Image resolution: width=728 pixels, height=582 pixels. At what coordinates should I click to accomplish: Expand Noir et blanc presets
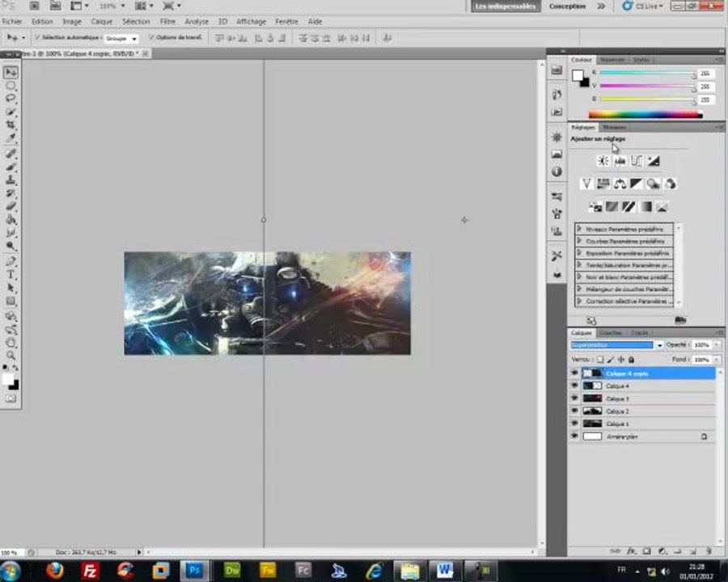[579, 276]
